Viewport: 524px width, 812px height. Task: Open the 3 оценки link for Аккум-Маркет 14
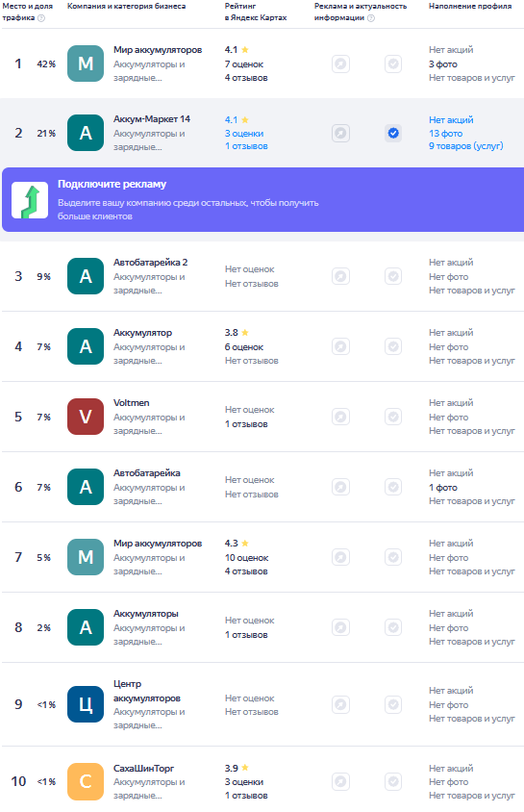point(244,133)
